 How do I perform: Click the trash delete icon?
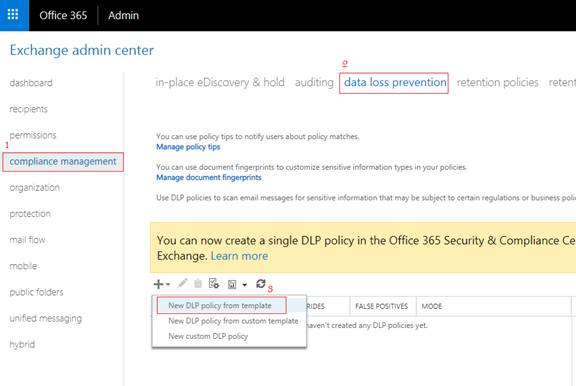pyautogui.click(x=198, y=284)
